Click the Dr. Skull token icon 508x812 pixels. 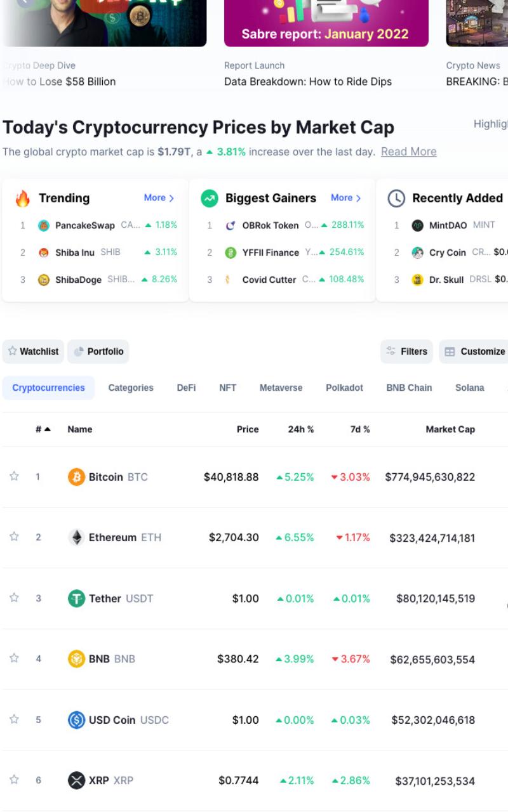[417, 280]
